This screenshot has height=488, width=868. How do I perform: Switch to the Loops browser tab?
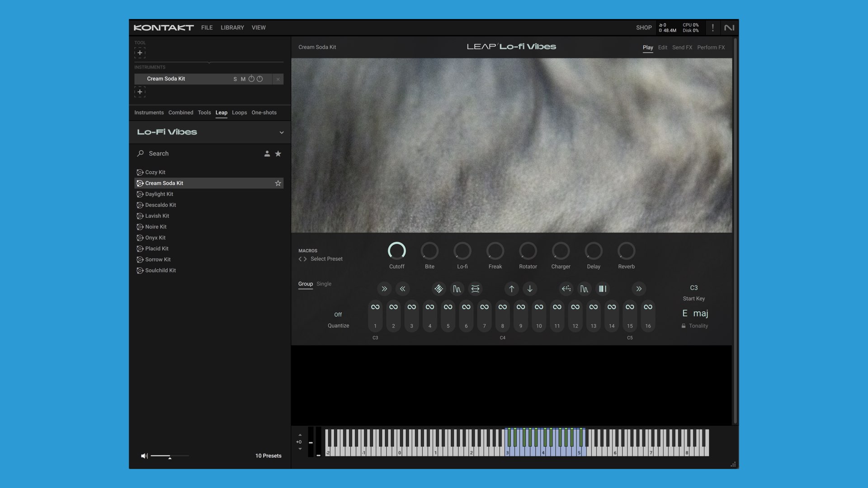239,113
